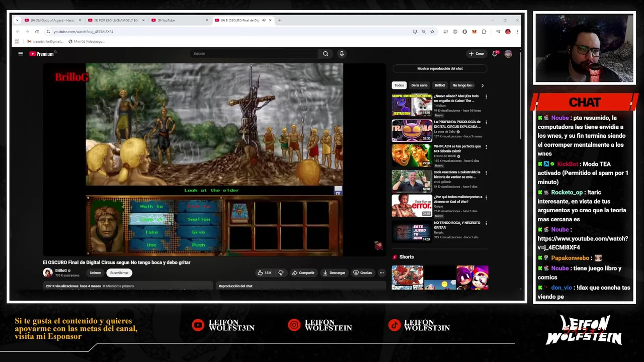Click the Suscribirme button
The width and height of the screenshot is (644, 362).
[x=119, y=273]
